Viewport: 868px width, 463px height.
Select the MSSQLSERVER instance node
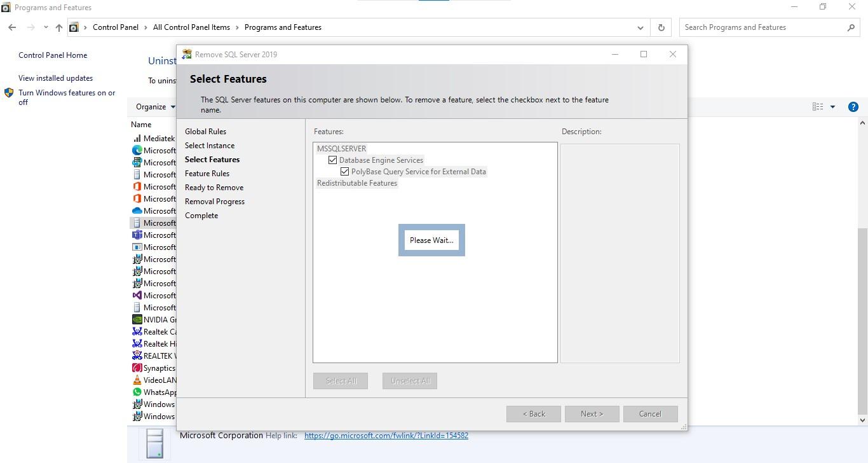click(x=341, y=149)
